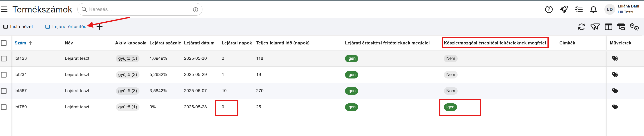Open the notifications bell
The width and height of the screenshot is (644, 136).
click(x=593, y=10)
